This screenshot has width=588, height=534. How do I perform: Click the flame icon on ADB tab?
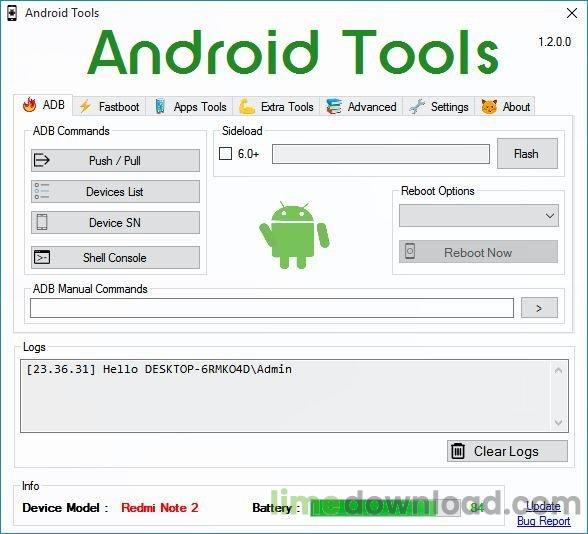tap(29, 105)
